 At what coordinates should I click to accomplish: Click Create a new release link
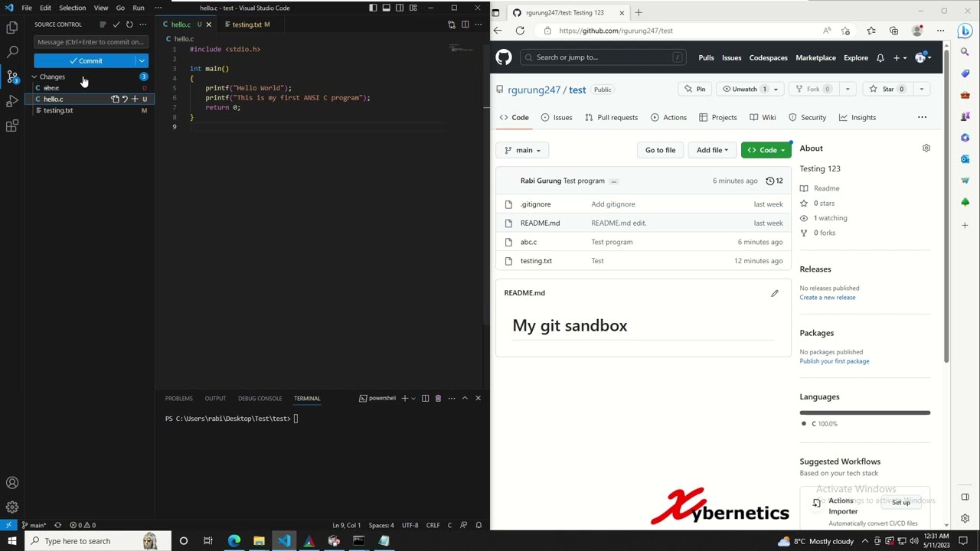(827, 297)
